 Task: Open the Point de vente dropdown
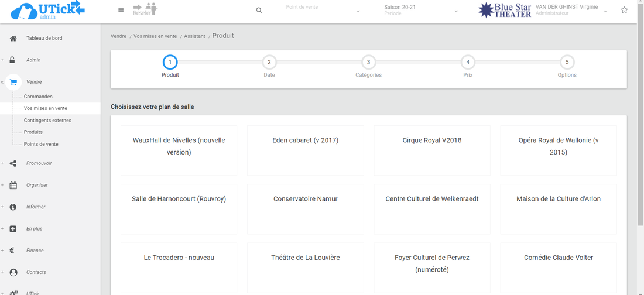(323, 11)
